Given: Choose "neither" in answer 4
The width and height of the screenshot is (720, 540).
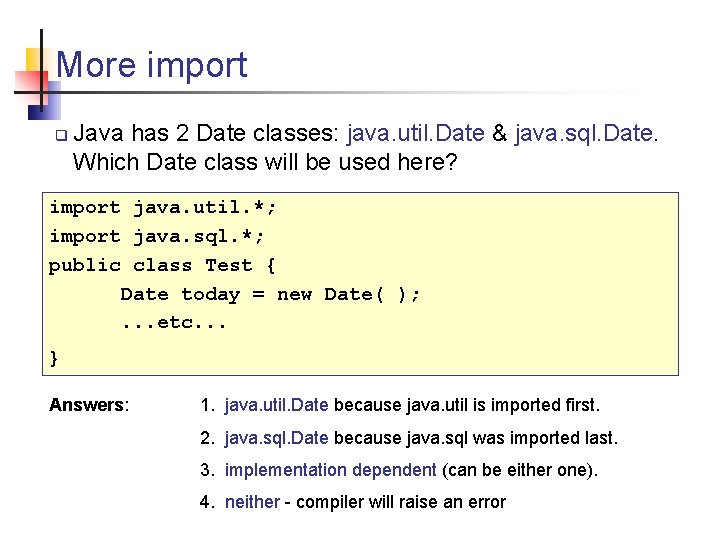Looking at the screenshot, I should point(252,502).
